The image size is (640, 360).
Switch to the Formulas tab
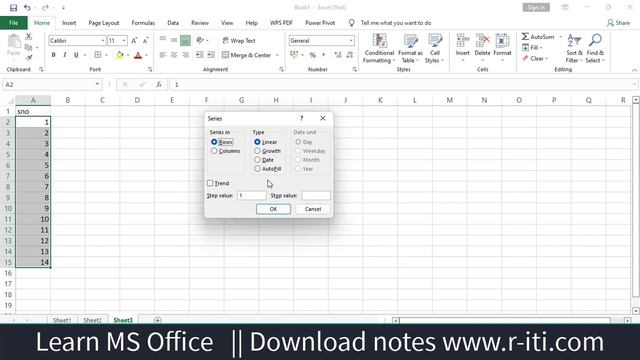click(x=143, y=23)
